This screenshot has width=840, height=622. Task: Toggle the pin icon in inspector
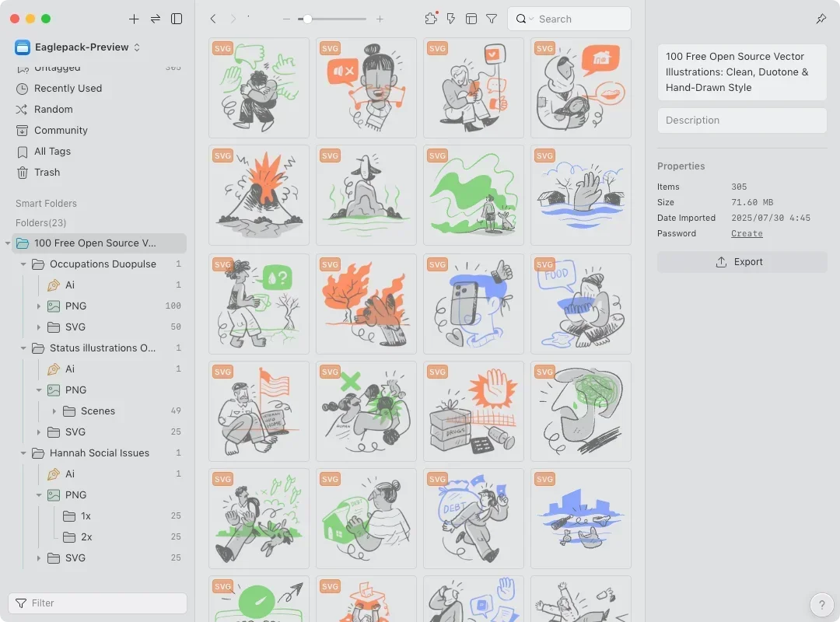821,19
